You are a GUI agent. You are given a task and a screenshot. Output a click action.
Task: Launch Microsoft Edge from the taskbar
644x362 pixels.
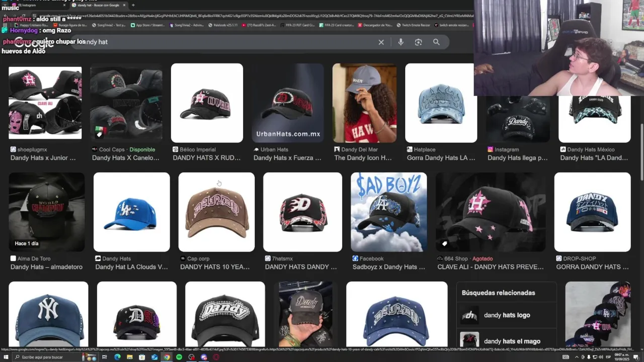pos(117,357)
